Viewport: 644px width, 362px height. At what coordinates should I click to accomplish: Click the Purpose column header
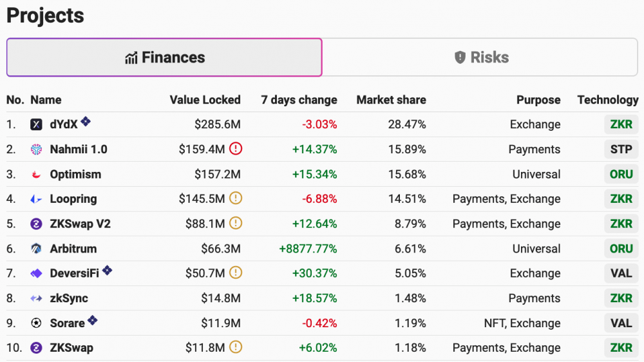[538, 100]
